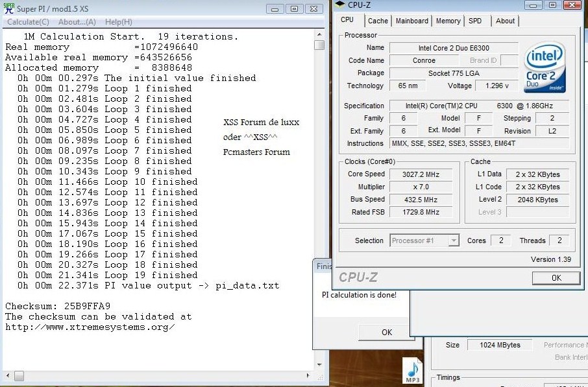588x387 pixels.
Task: Click the Super PI vertical scrollbar down arrow
Action: 319,364
